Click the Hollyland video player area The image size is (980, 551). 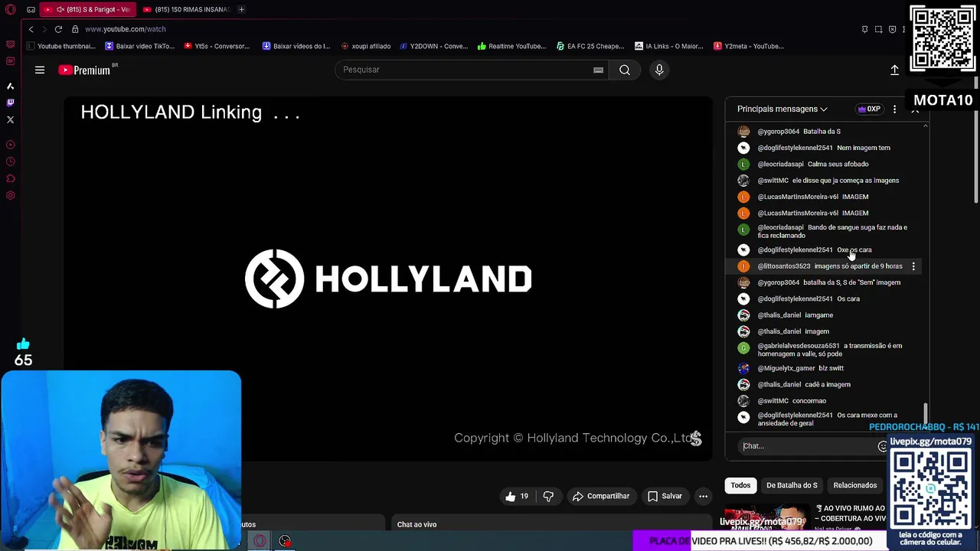[388, 279]
